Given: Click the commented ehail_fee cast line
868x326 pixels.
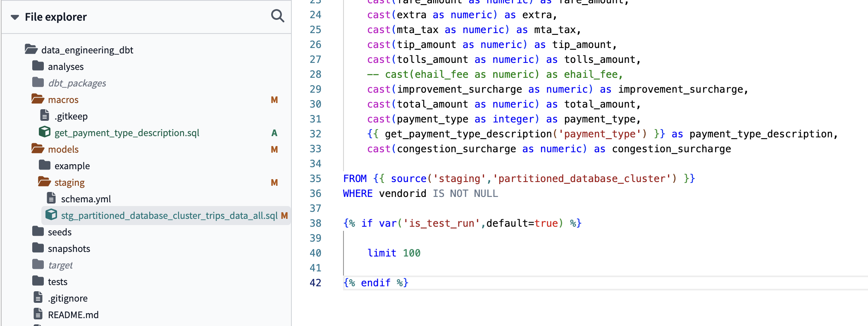Looking at the screenshot, I should coord(495,74).
